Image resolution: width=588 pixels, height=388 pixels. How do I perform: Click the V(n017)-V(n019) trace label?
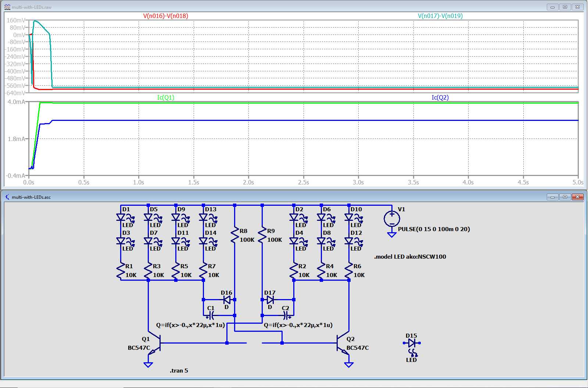point(440,16)
